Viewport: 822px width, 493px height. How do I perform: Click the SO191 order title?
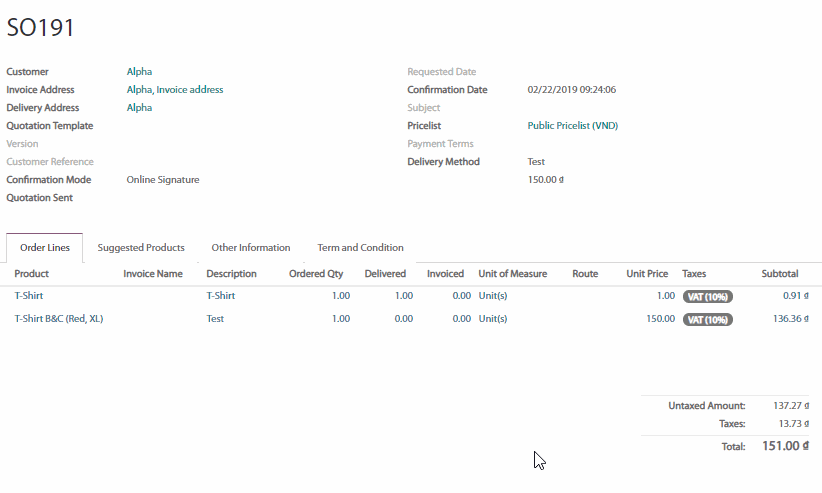pos(41,28)
